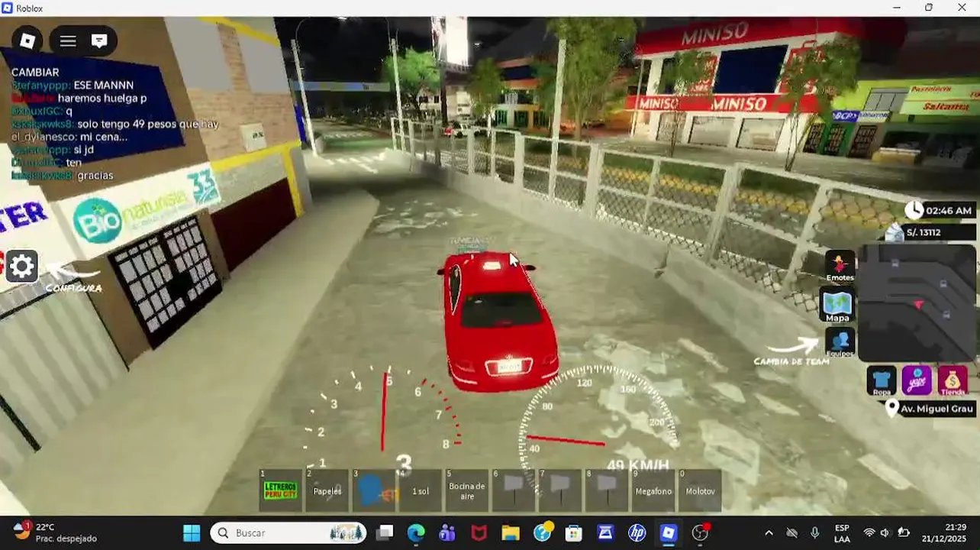Screen dimensions: 980x550
Task: Click the CAMBIAR text in chat
Action: pyautogui.click(x=35, y=73)
